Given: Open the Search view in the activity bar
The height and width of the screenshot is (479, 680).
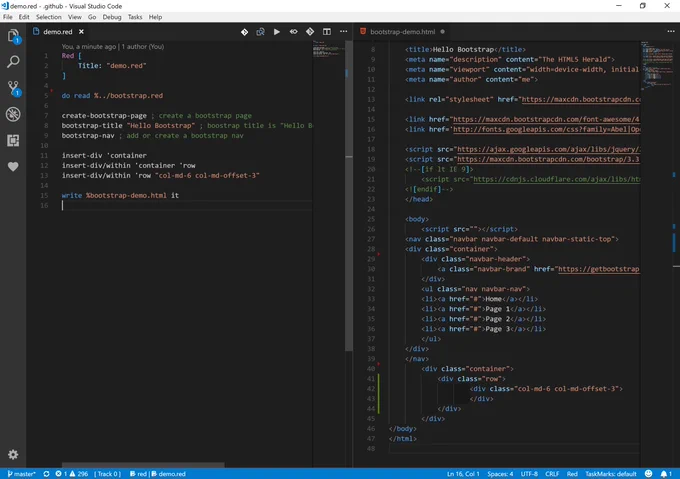Looking at the screenshot, I should 13,62.
